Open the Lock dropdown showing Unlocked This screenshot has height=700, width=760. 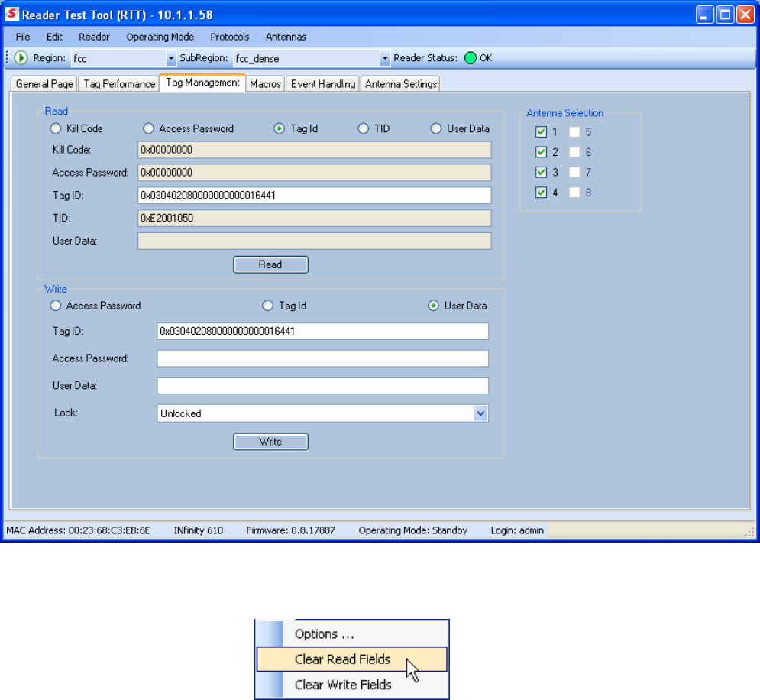[x=480, y=413]
